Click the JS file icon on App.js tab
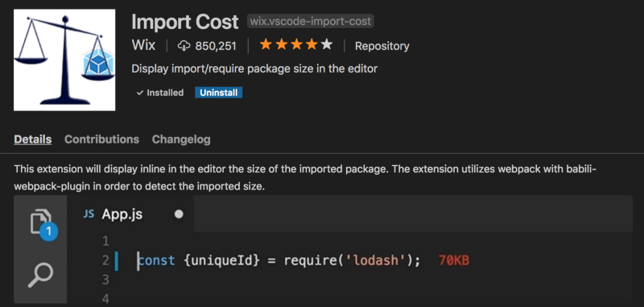 [x=89, y=214]
